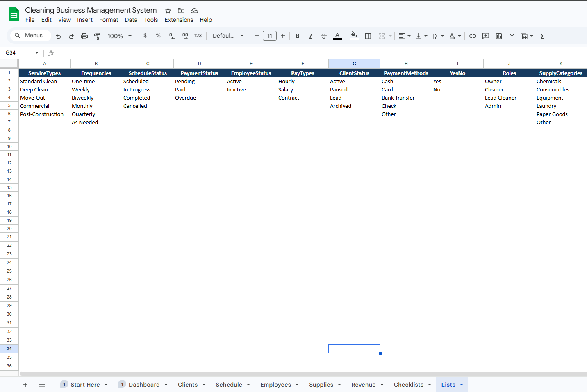The width and height of the screenshot is (587, 392).
Task: Select the 'Lead Cleaner' cell
Action: click(509, 98)
